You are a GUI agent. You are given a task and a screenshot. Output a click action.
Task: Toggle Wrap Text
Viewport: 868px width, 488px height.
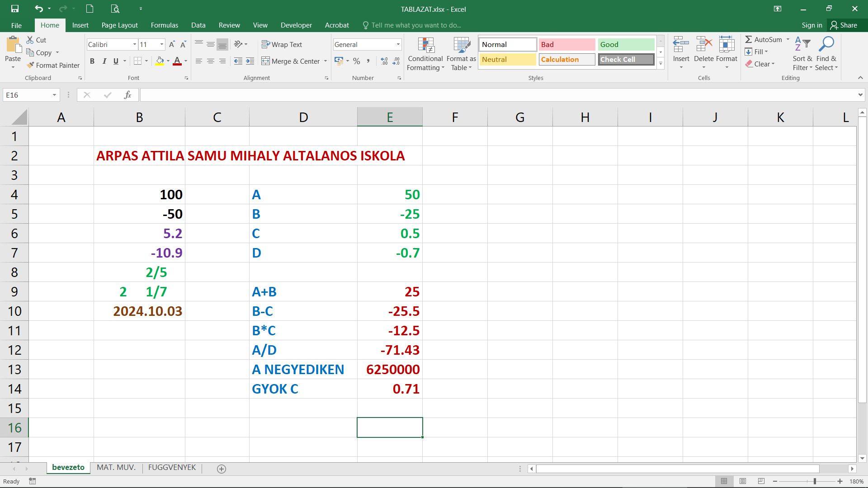[282, 44]
